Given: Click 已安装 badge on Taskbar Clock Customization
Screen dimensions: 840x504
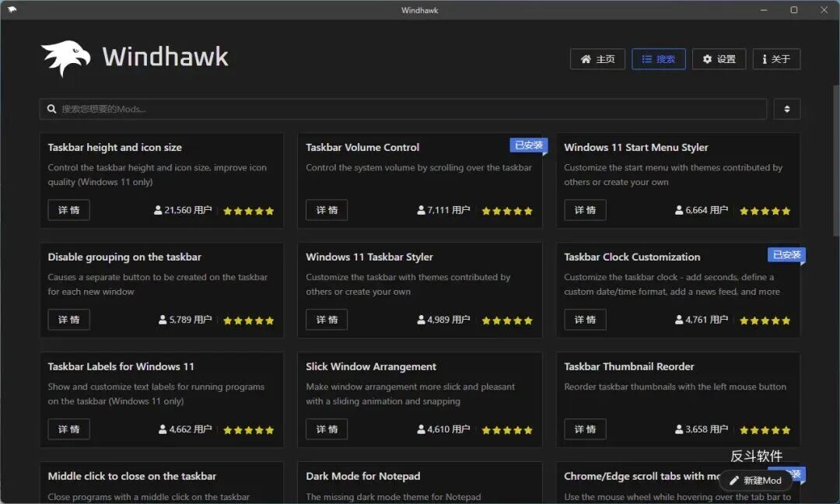Looking at the screenshot, I should coord(786,254).
